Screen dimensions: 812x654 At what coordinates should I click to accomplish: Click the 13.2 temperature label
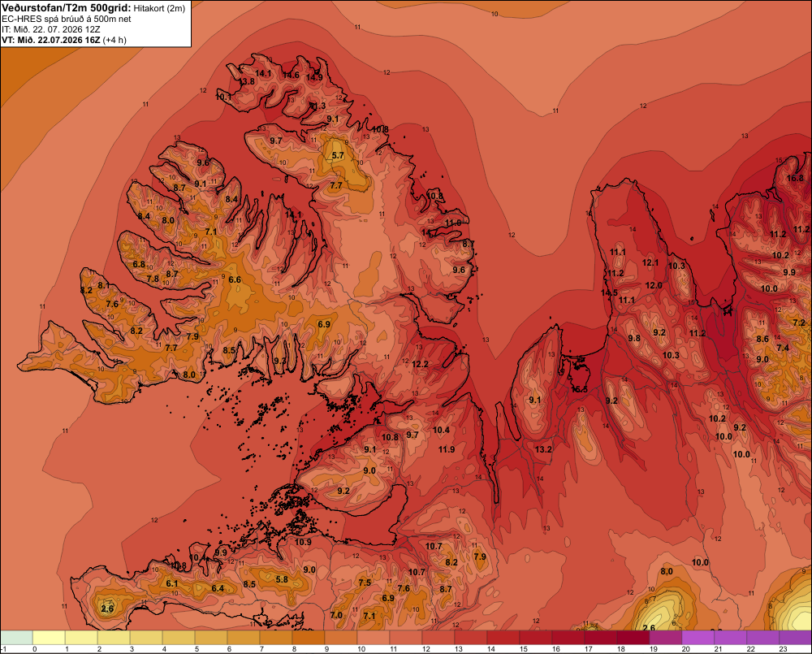(543, 449)
